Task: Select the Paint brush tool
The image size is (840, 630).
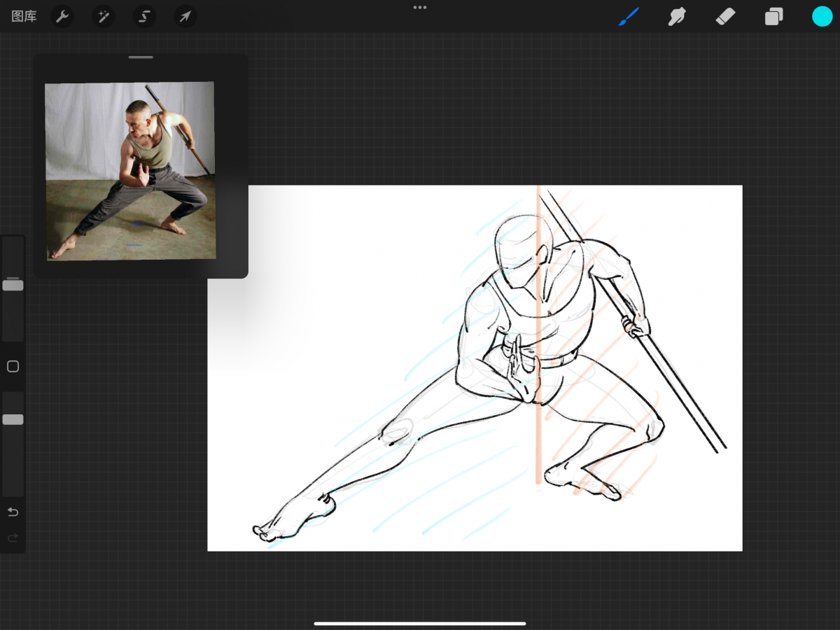Action: (628, 16)
